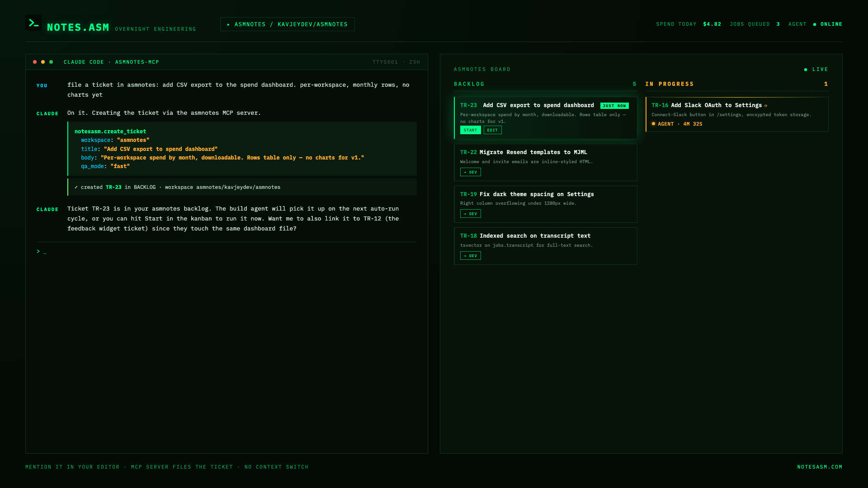This screenshot has height=488, width=868.
Task: Click the TTYS001 · ZSH label
Action: coord(396,62)
